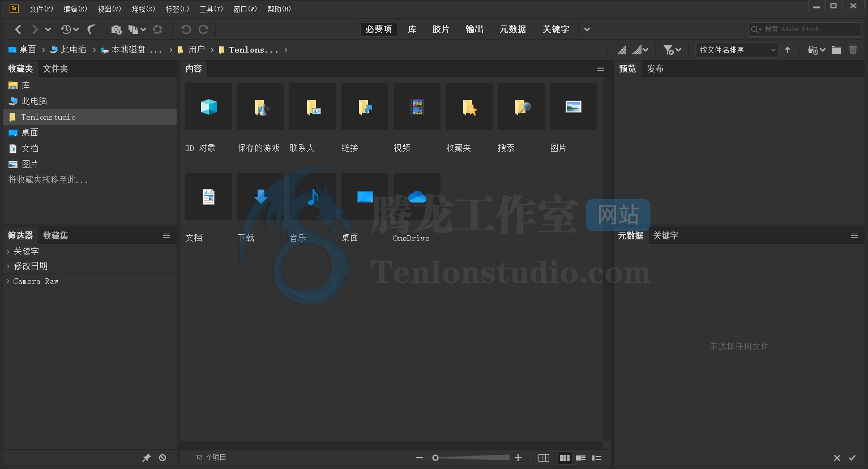
Task: Switch to 文件夹 panel tab
Action: pyautogui.click(x=55, y=68)
